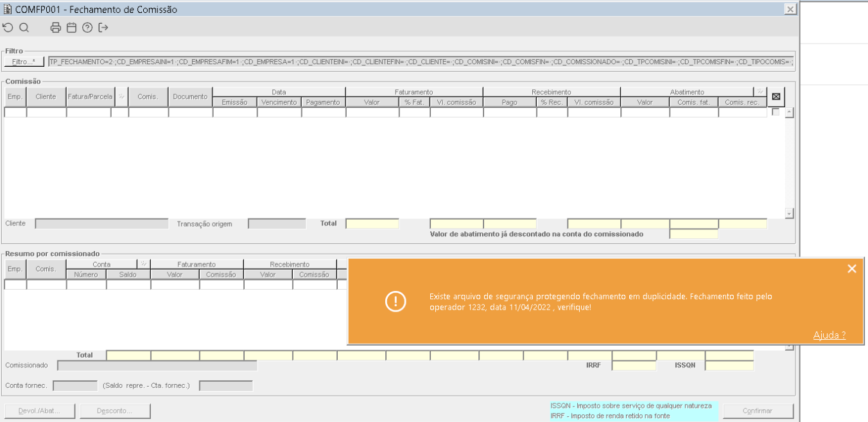
Task: Click the exit arrow toolbar icon
Action: click(x=103, y=28)
